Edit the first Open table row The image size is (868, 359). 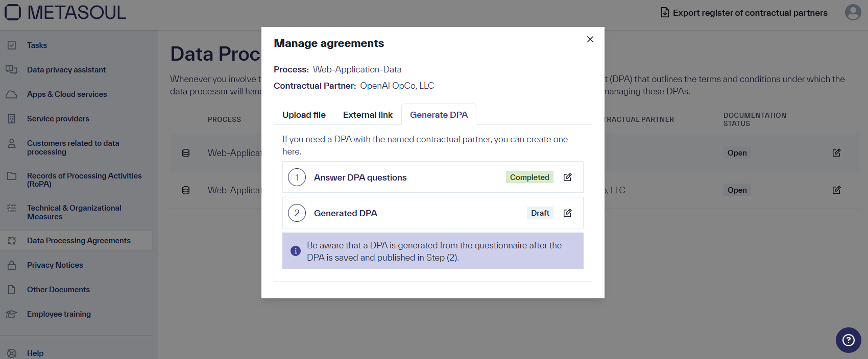coord(836,152)
